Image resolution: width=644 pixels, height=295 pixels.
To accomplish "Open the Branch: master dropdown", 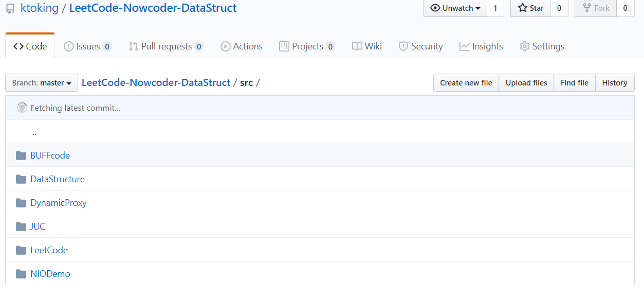I will [42, 83].
